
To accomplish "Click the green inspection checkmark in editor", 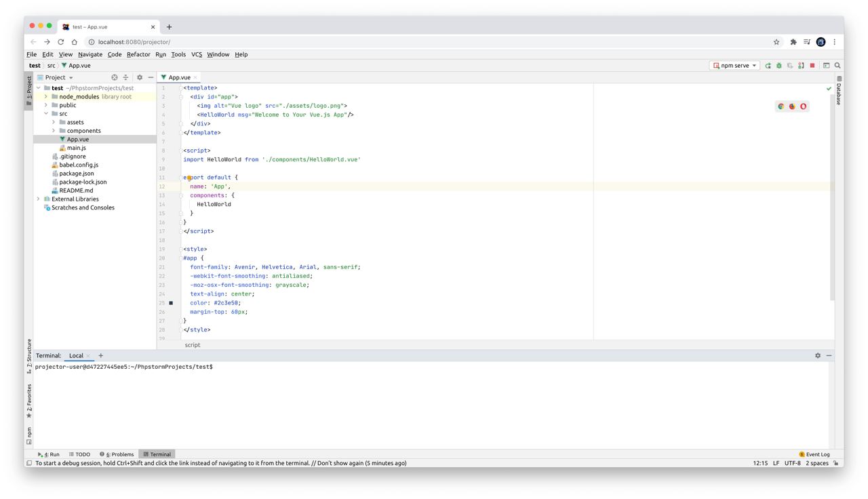I will [x=829, y=89].
